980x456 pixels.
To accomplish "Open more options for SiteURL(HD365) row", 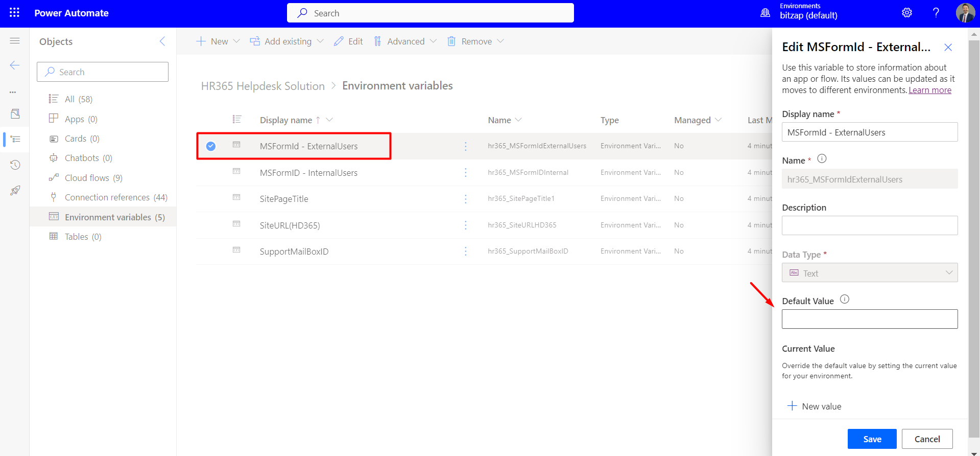I will [465, 225].
